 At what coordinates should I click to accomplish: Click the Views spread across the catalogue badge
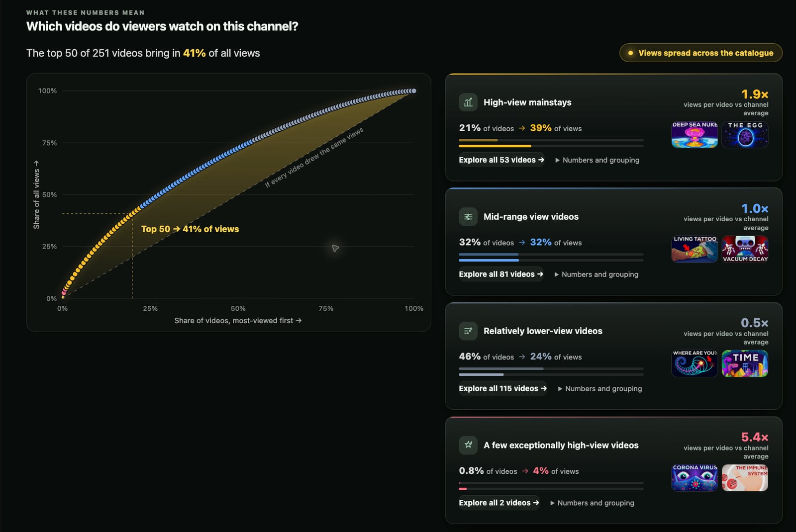[700, 53]
